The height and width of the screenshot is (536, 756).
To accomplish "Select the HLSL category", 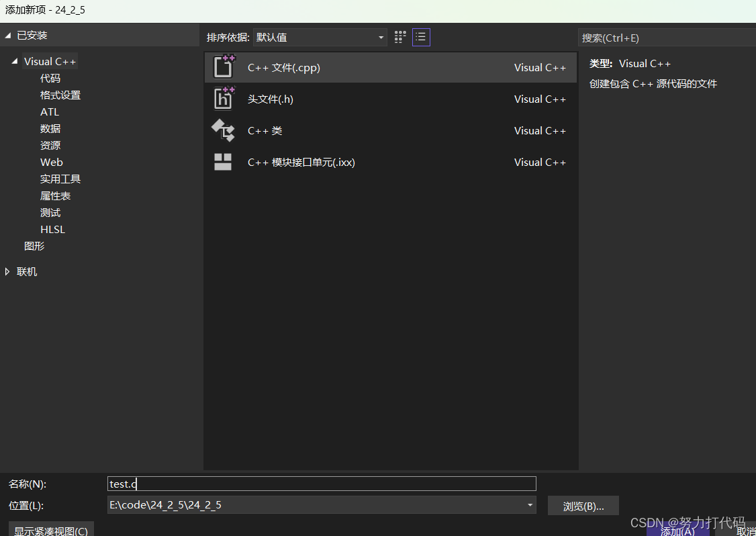I will (x=52, y=229).
